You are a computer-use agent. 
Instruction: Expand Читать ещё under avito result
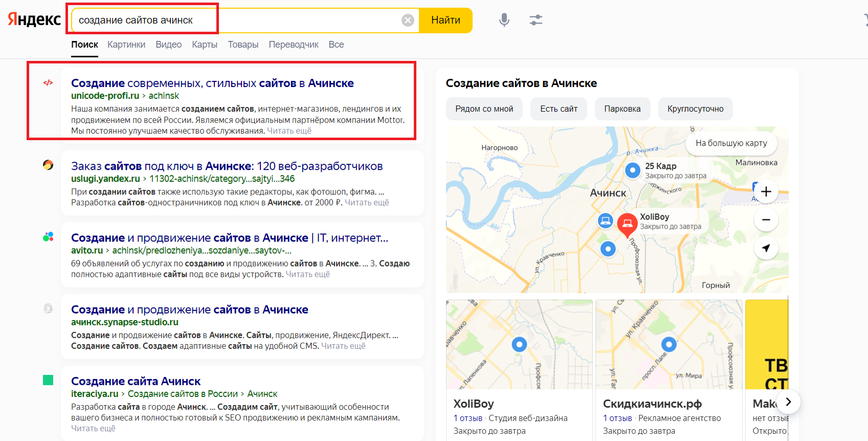pyautogui.click(x=307, y=274)
